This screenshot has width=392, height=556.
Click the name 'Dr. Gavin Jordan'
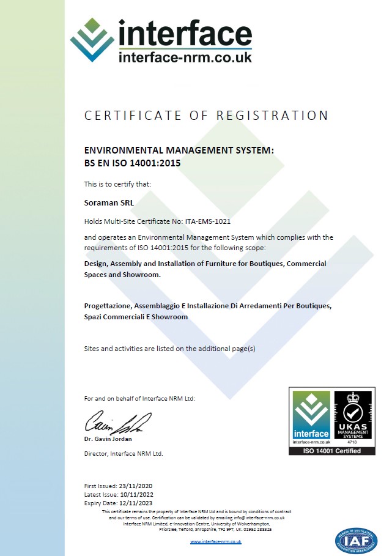pos(108,439)
